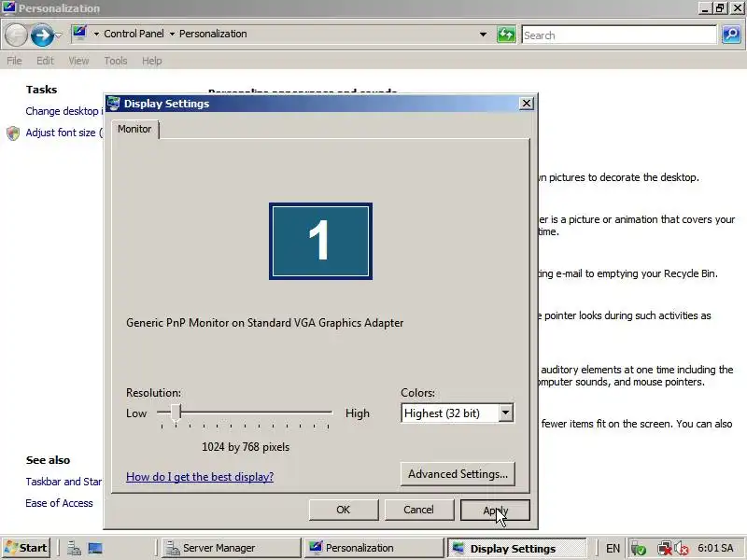The width and height of the screenshot is (747, 560).
Task: Close the Display Settings dialog
Action: (527, 104)
